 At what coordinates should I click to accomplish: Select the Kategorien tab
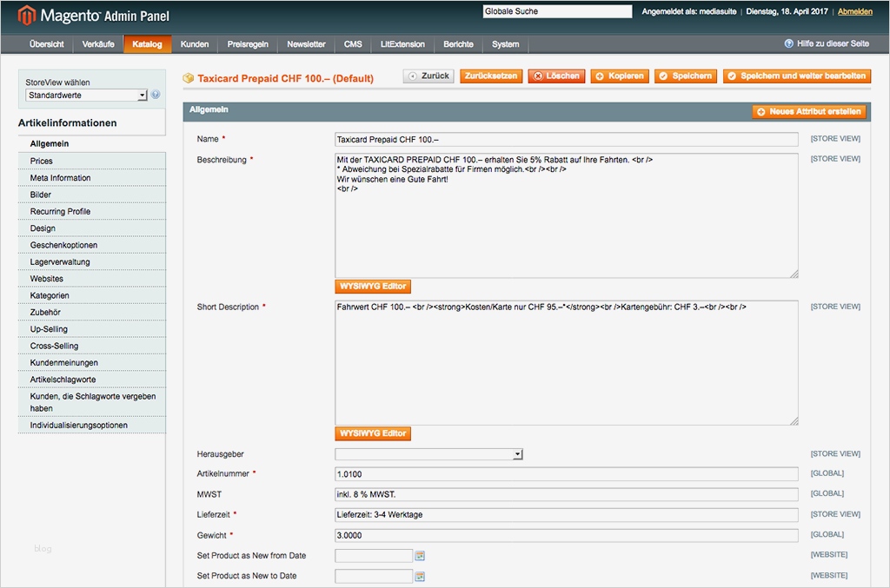tap(92, 295)
